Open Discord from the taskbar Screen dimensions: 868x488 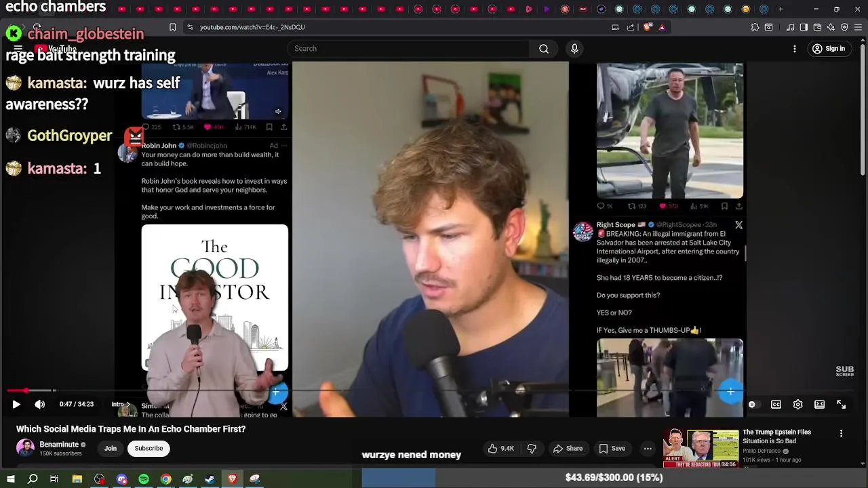click(x=122, y=479)
